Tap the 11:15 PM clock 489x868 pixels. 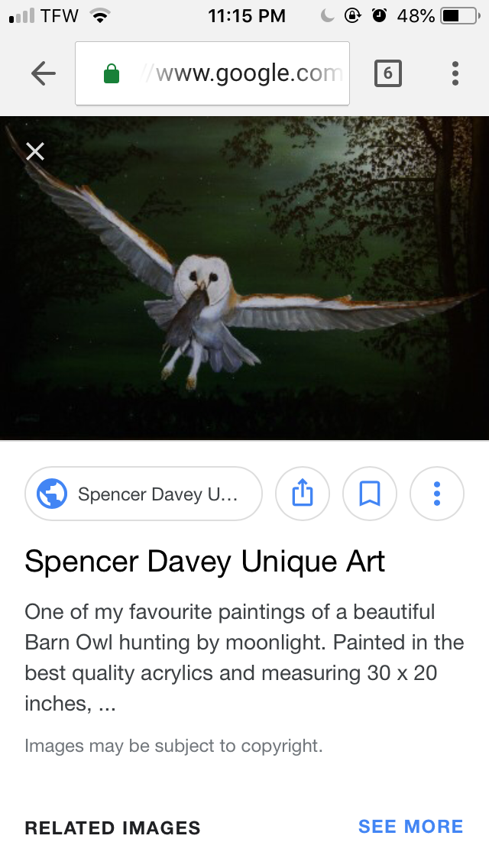pyautogui.click(x=247, y=16)
